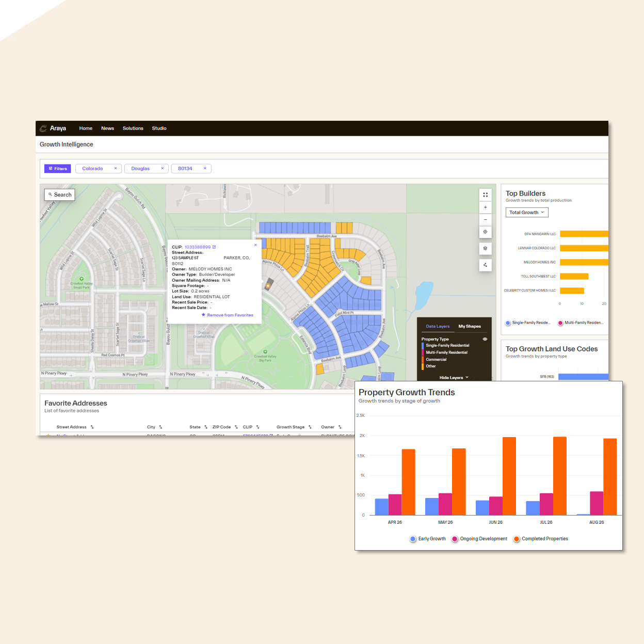
Task: Toggle Single-Family Residential legend in Top Builders
Action: point(528,323)
